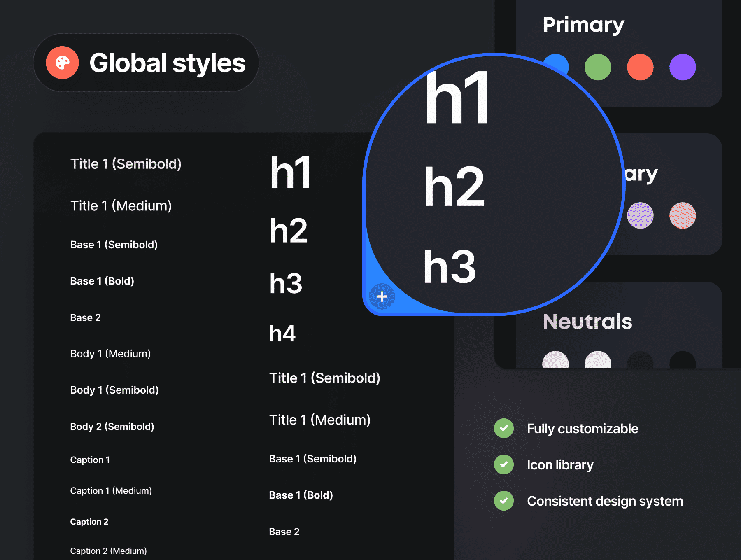Click the green check next to Icon library
Screen dimensions: 741x560
504,464
